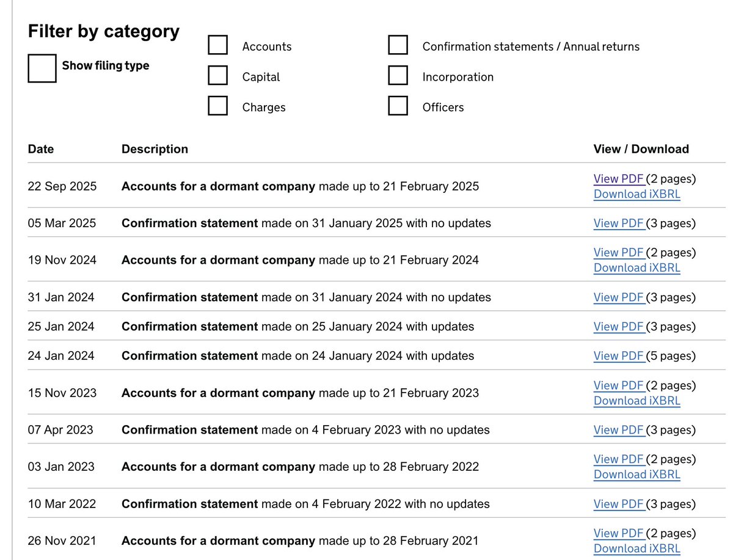View PDF for 07 Apr 2023 confirmation statement
Screen dimensions: 733x560
pos(619,430)
